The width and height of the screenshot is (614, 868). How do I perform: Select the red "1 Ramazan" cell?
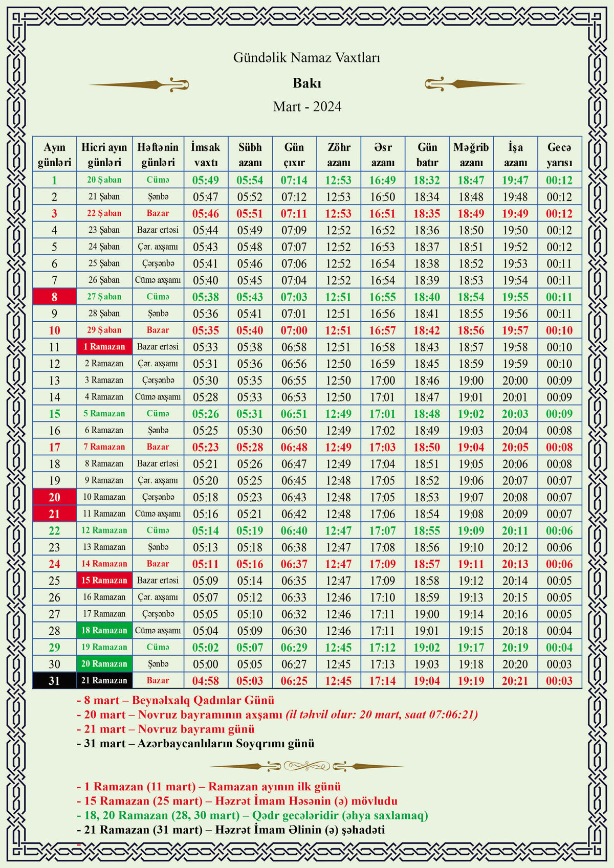pyautogui.click(x=104, y=347)
